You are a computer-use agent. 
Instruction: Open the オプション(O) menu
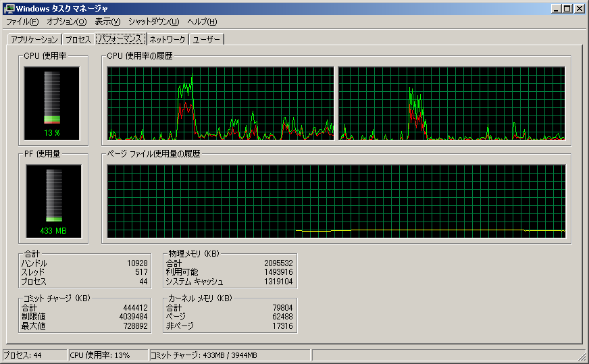(66, 22)
